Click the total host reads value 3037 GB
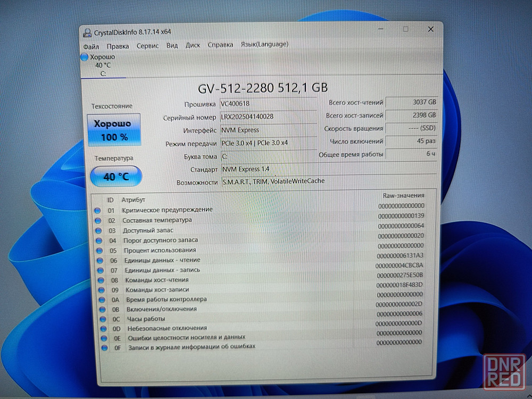 coord(411,102)
